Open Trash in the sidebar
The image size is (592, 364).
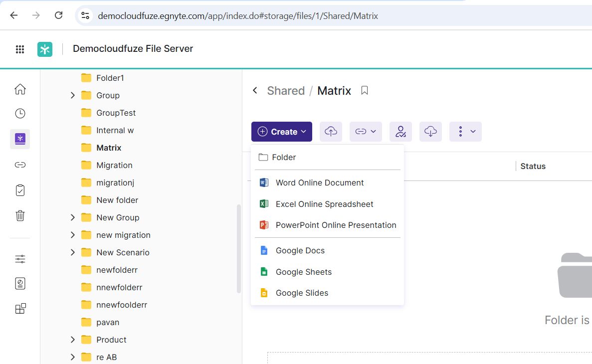click(20, 215)
